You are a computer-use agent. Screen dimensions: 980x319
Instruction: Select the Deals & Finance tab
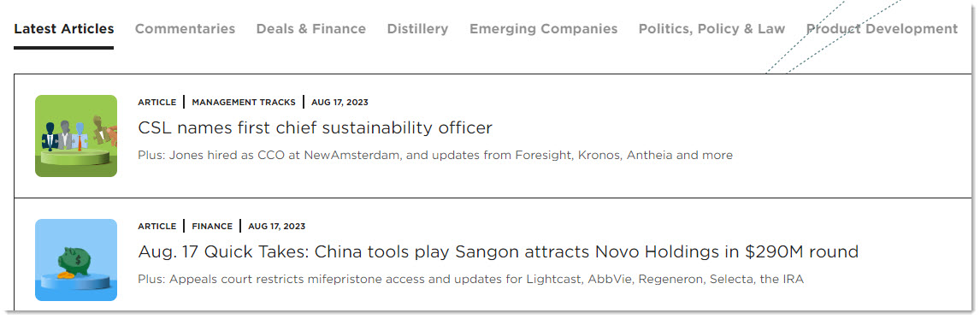point(311,29)
